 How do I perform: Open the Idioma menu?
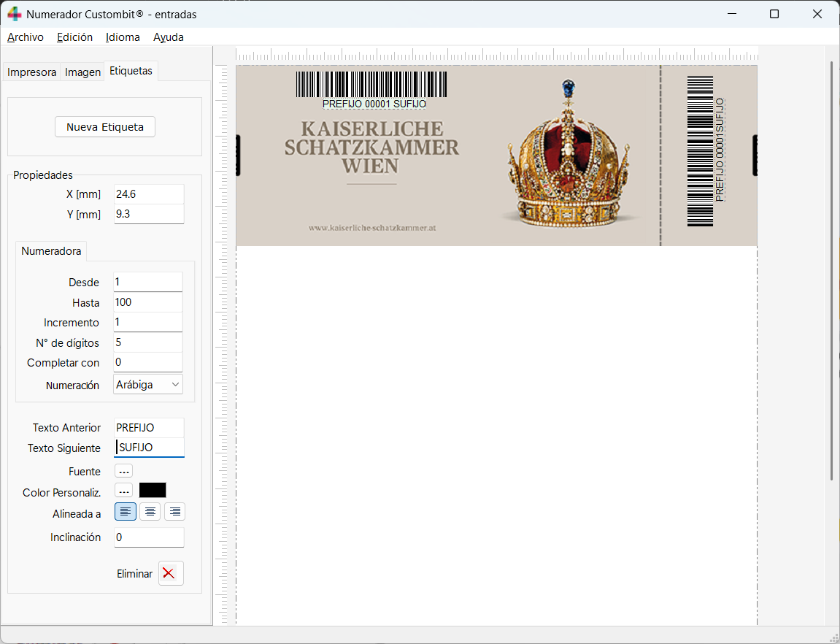[122, 37]
